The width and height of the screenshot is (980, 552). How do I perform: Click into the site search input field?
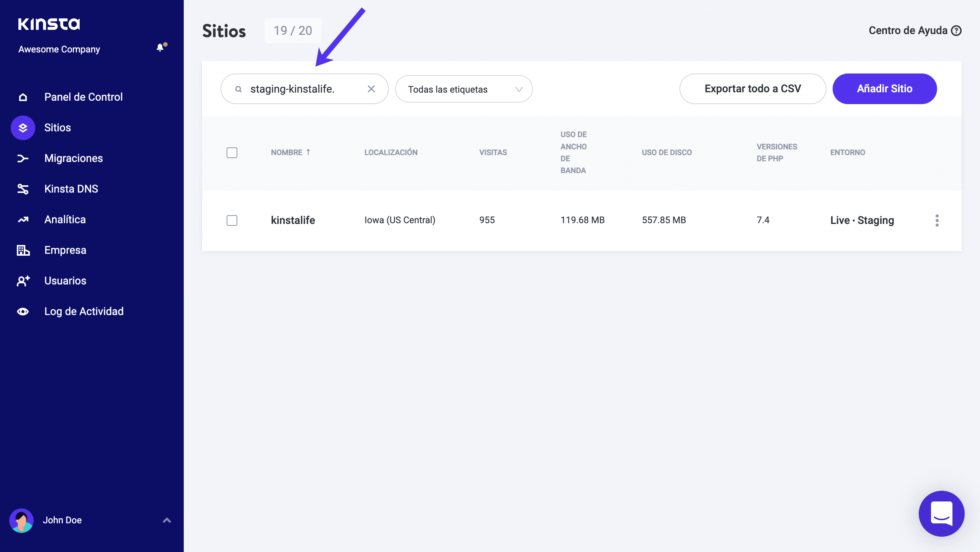tap(302, 89)
